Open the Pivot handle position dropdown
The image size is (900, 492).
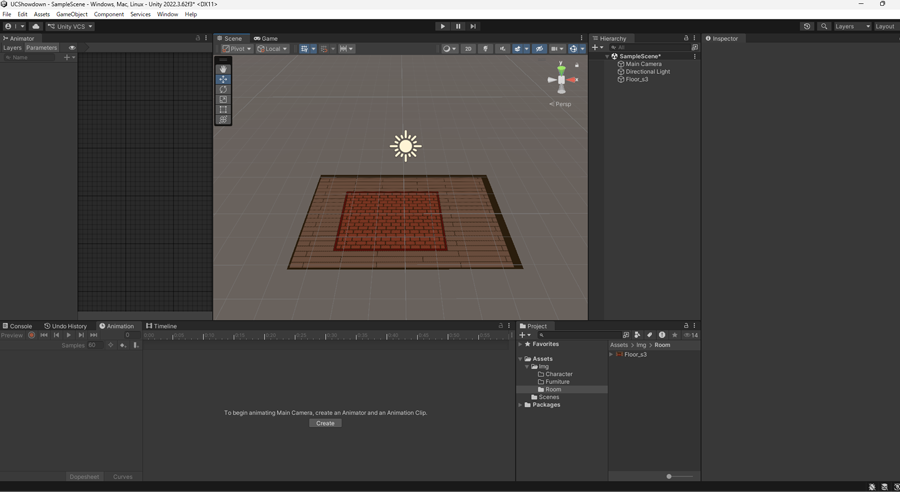point(237,49)
